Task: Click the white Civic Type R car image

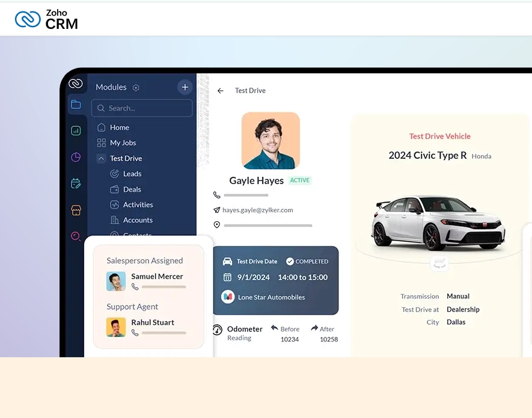Action: pos(438,222)
